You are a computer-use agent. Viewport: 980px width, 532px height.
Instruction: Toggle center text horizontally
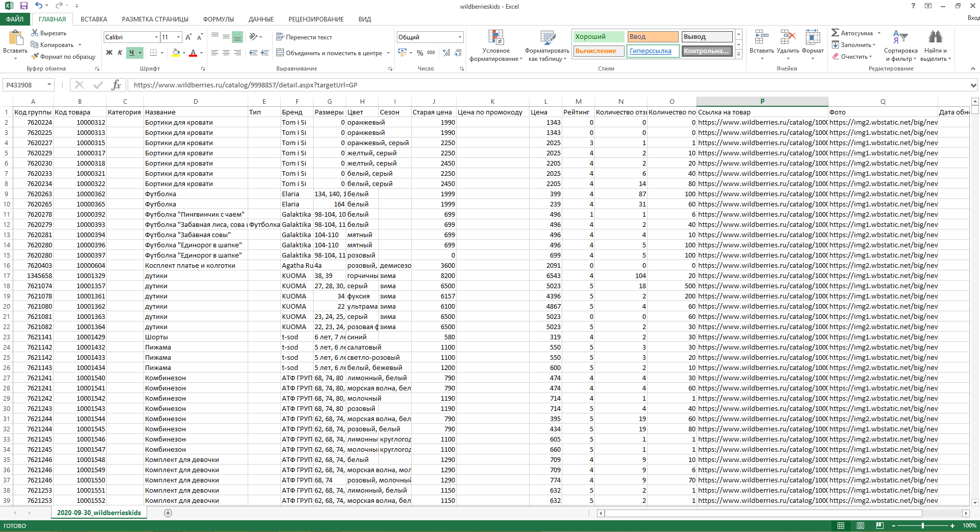pos(226,53)
